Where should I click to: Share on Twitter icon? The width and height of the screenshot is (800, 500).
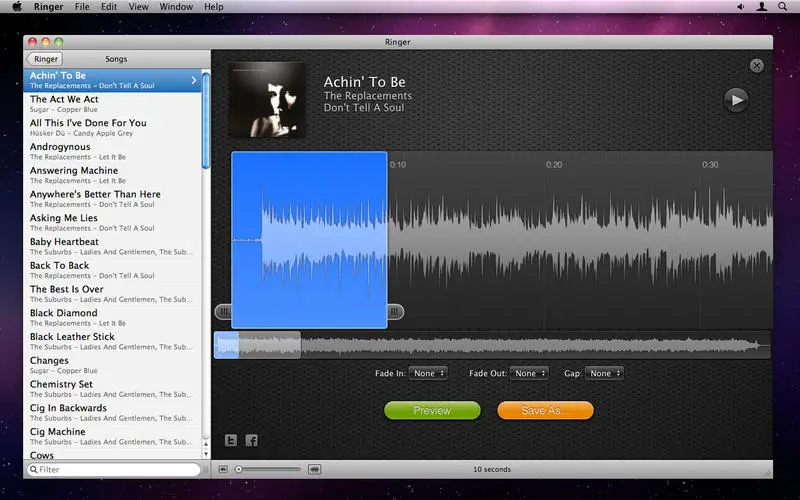[x=231, y=440]
